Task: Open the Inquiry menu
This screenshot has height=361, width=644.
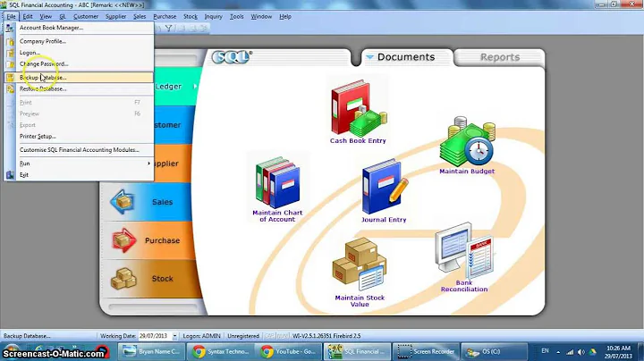Action: (x=214, y=17)
